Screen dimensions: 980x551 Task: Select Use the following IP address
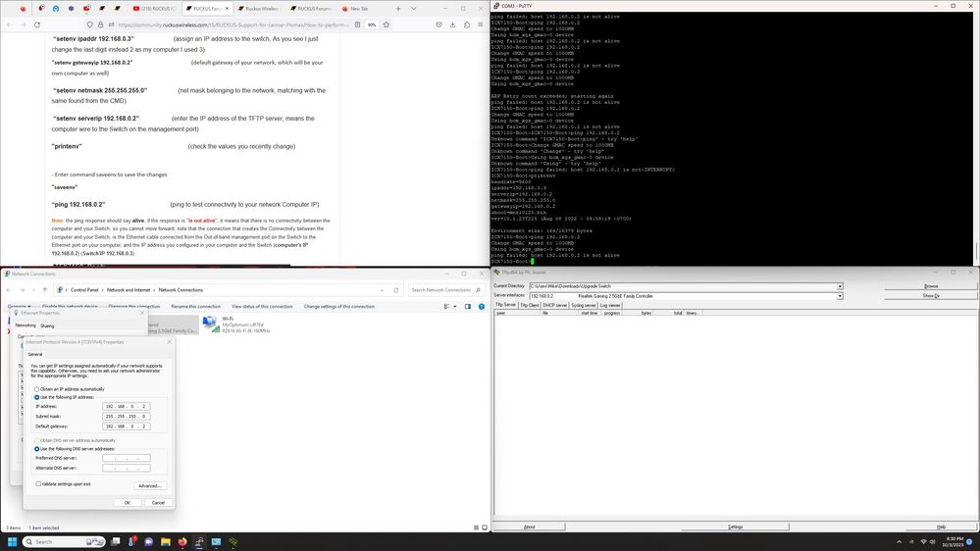tap(38, 397)
